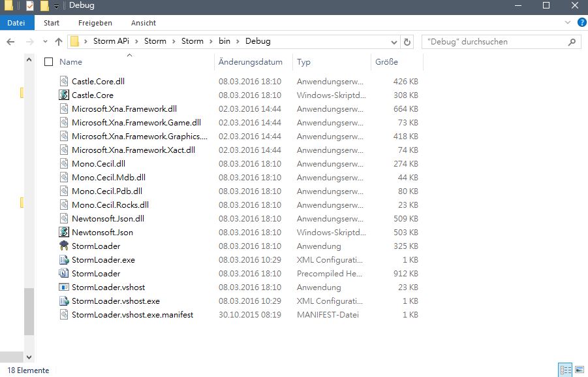Open the address bar history dropdown
The image size is (588, 377).
[x=392, y=41]
